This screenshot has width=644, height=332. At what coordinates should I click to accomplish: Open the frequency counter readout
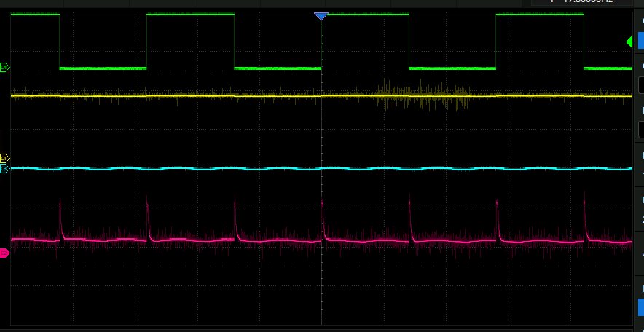pyautogui.click(x=587, y=2)
